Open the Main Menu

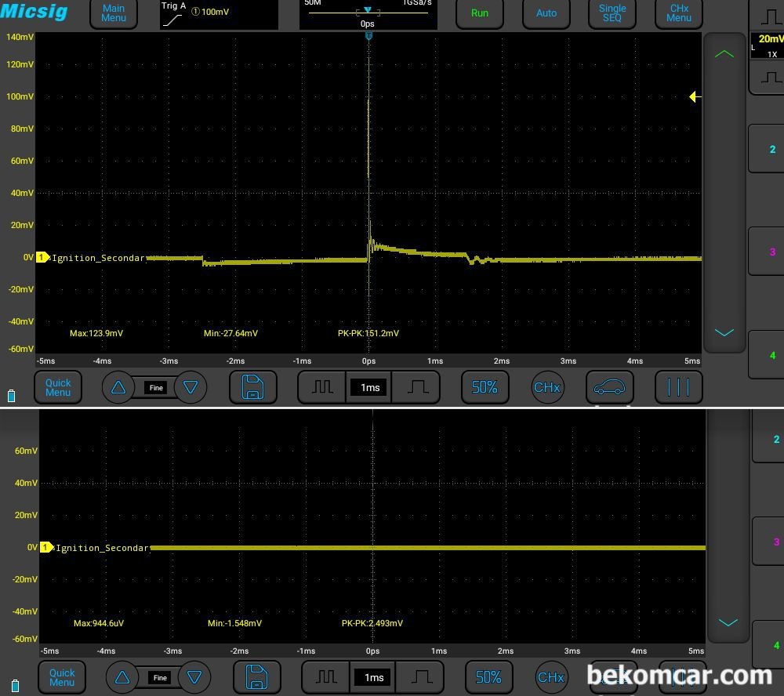pyautogui.click(x=114, y=13)
